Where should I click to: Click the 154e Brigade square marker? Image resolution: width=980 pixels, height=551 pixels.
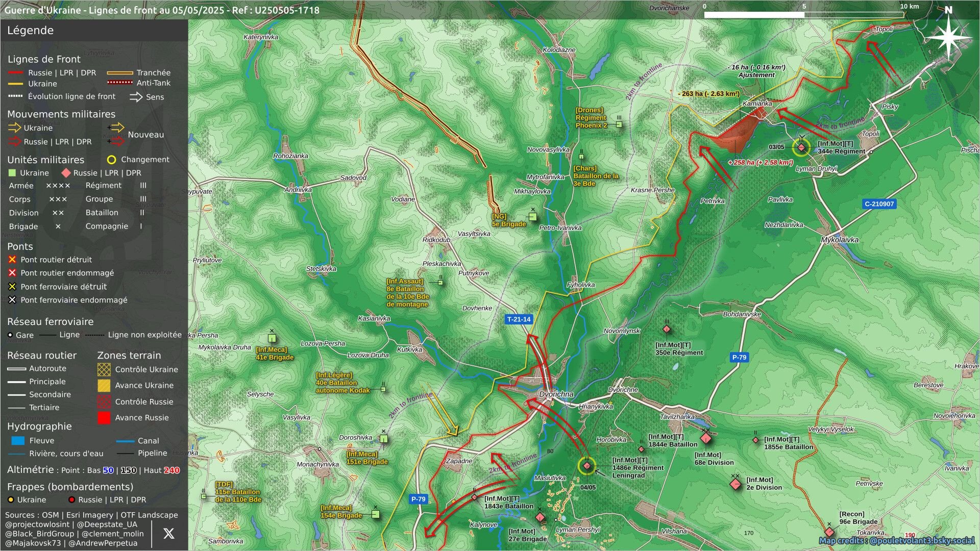[x=376, y=514]
